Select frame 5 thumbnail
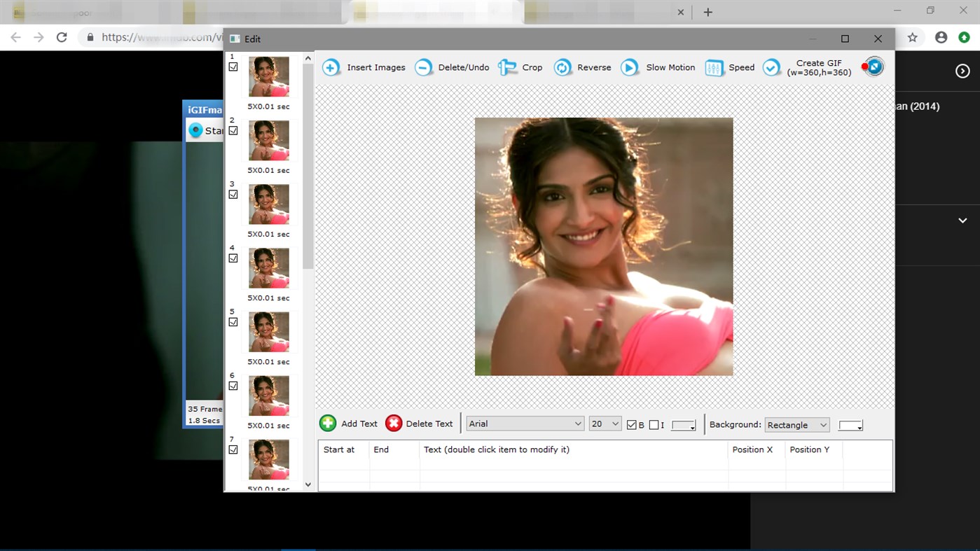Viewport: 980px width, 551px height. coord(268,331)
